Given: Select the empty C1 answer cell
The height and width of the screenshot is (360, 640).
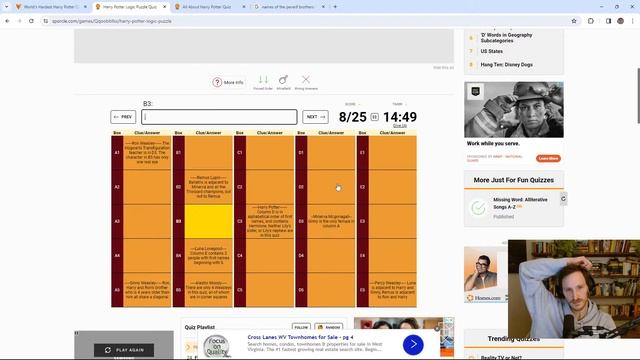Looking at the screenshot, I should (270, 153).
